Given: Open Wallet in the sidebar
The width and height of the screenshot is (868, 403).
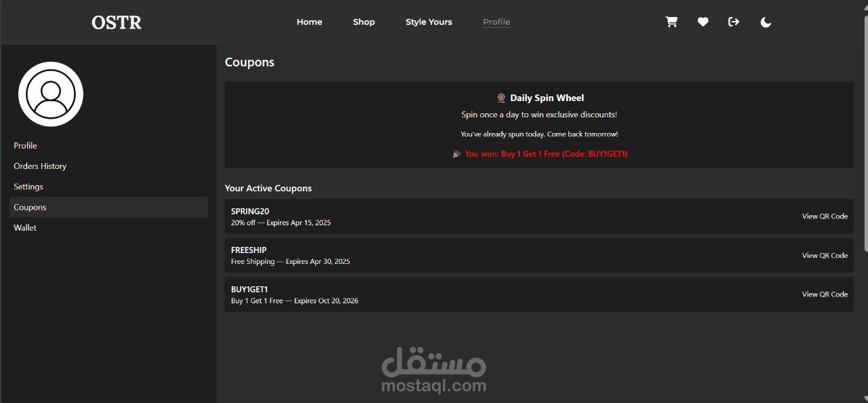Looking at the screenshot, I should pos(108,228).
